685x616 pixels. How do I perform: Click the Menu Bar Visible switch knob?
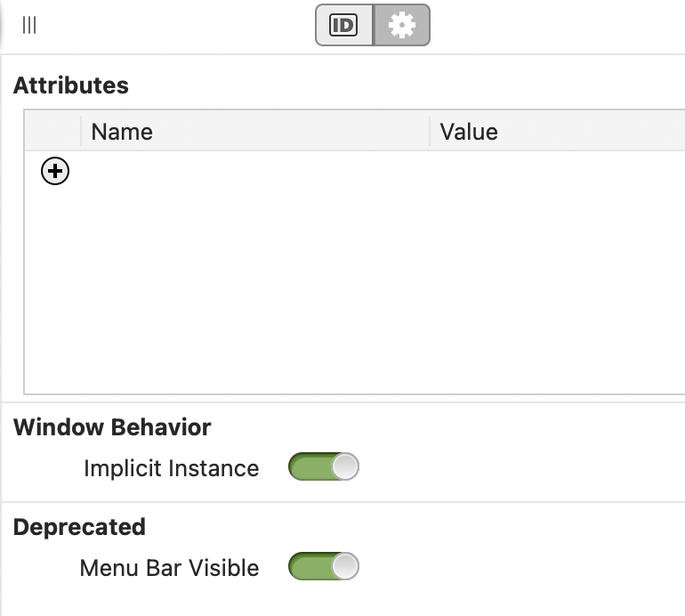345,567
